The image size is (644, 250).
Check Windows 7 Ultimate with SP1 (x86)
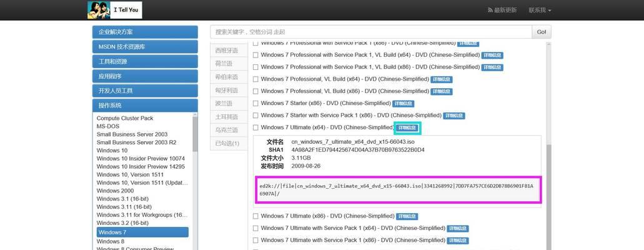(x=255, y=240)
